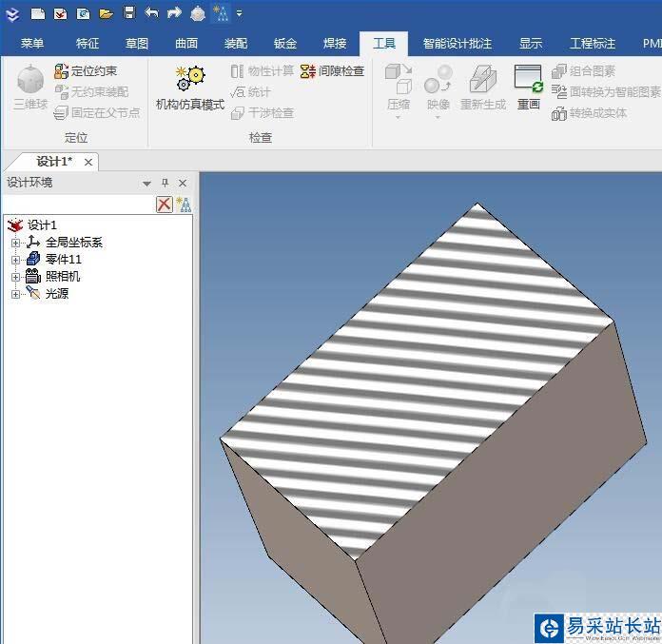This screenshot has width=662, height=644.
Task: Switch to the 曲面 ribbon tab
Action: click(186, 43)
